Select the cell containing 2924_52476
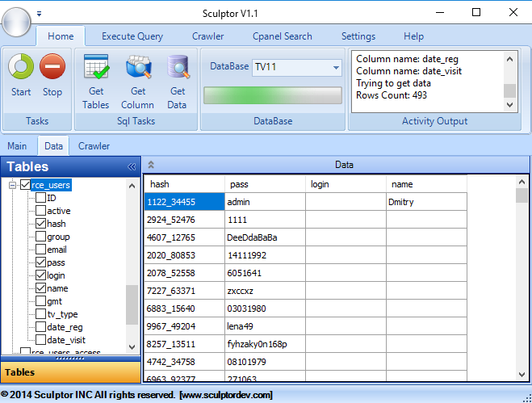This screenshot has height=403, width=532. pos(184,220)
